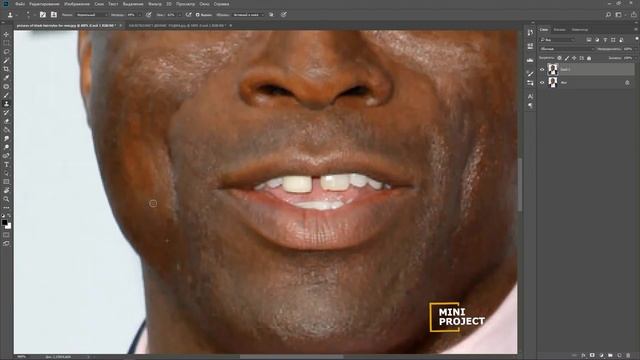The height and width of the screenshot is (360, 640).
Task: Select the History Brush tool
Action: click(6, 113)
